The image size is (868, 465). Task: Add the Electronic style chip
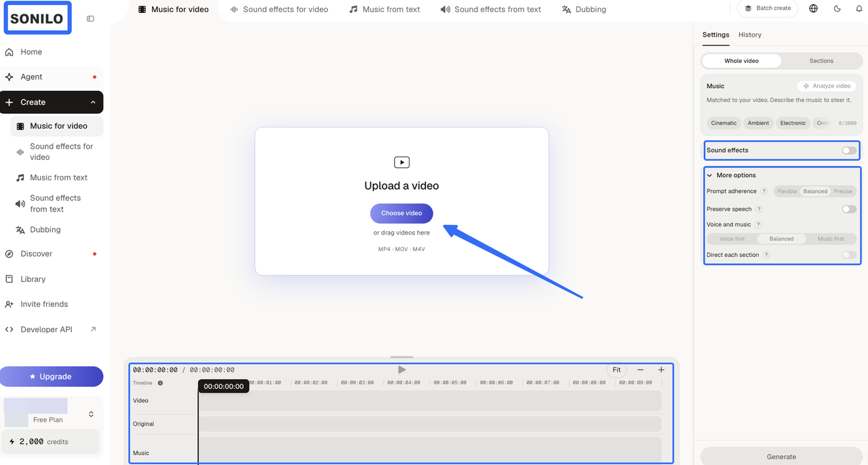(793, 123)
